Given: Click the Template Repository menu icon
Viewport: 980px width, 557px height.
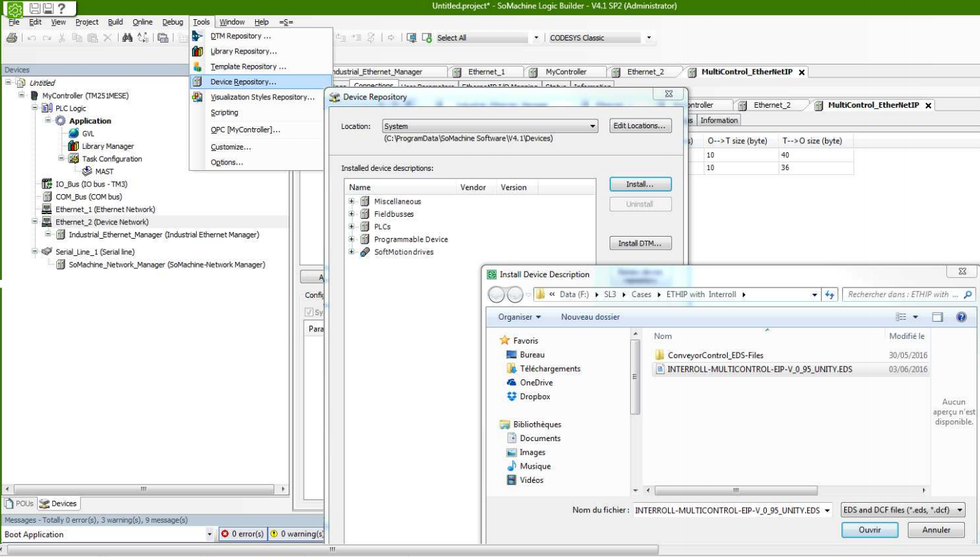Looking at the screenshot, I should click(198, 67).
